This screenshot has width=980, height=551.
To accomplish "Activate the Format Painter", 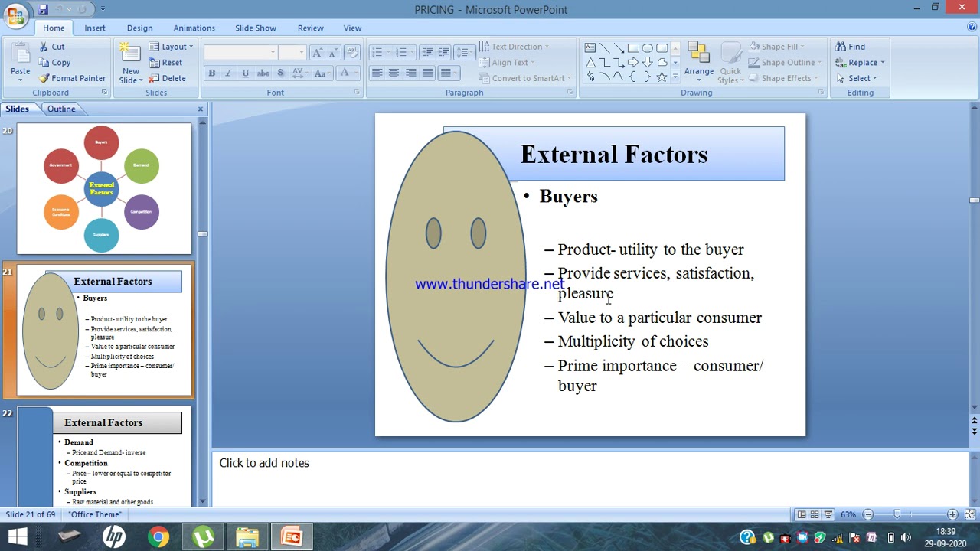I will 72,78.
